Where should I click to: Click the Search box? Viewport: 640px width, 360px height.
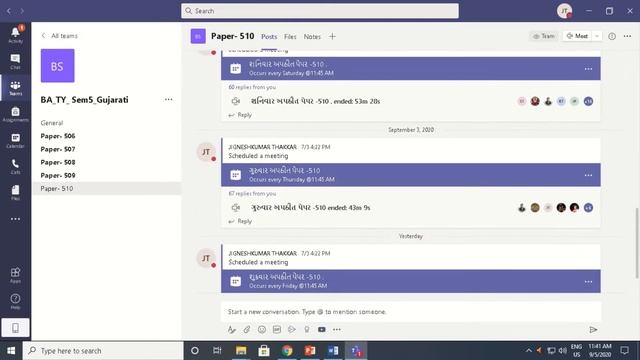[x=320, y=11]
